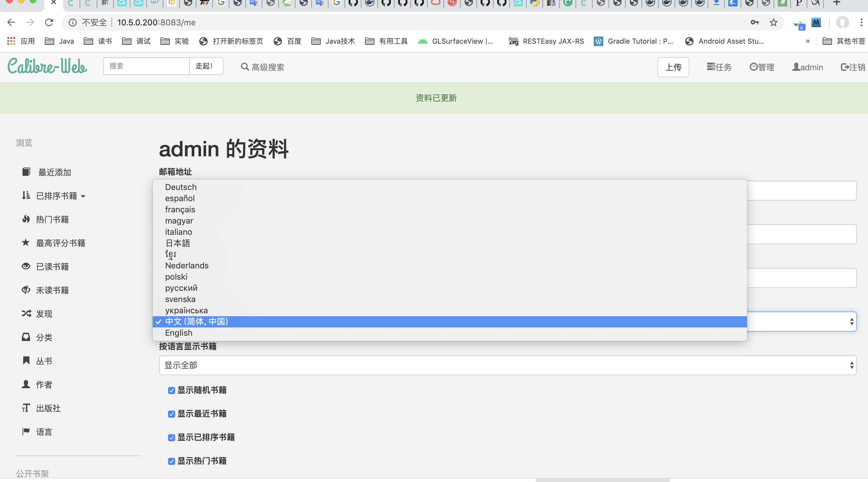
Task: Uncheck 显示随机书籍
Action: click(172, 390)
